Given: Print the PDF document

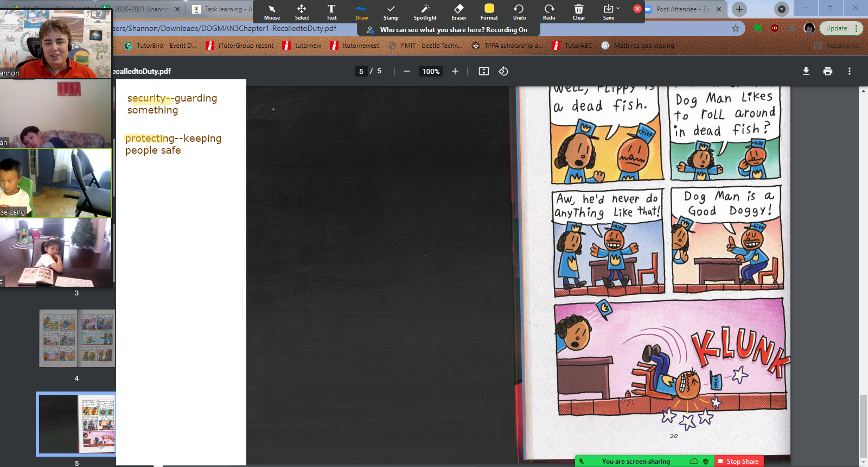Looking at the screenshot, I should (828, 71).
